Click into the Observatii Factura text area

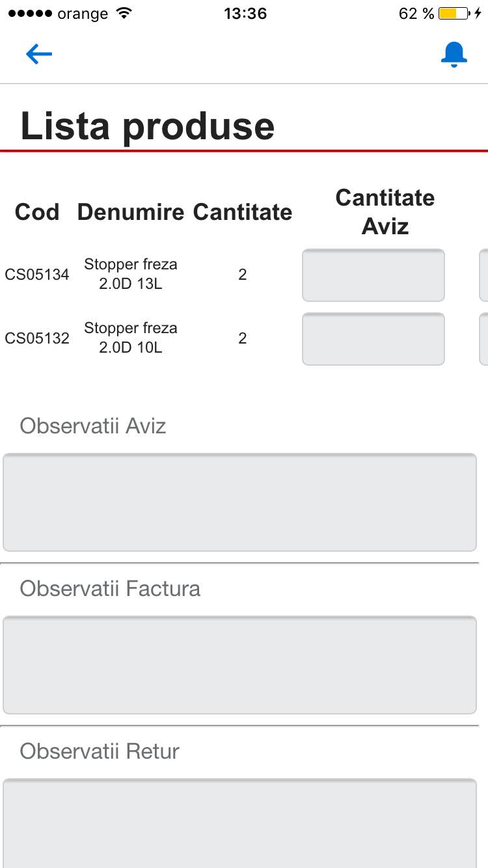tap(239, 665)
